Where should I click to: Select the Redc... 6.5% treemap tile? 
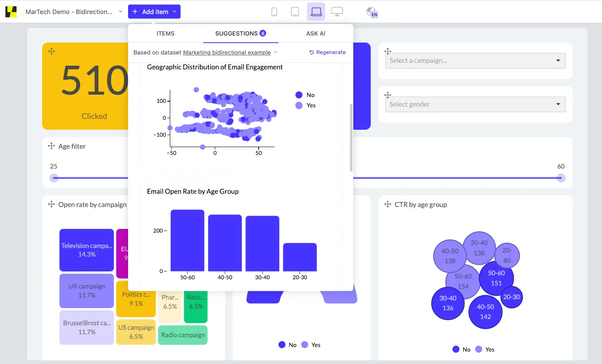[196, 306]
